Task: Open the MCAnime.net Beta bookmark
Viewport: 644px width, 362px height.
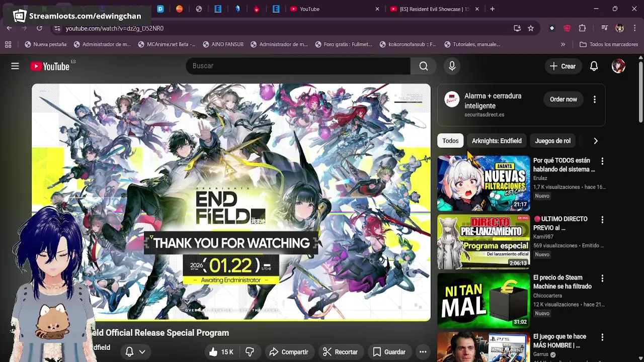Action: tap(167, 44)
